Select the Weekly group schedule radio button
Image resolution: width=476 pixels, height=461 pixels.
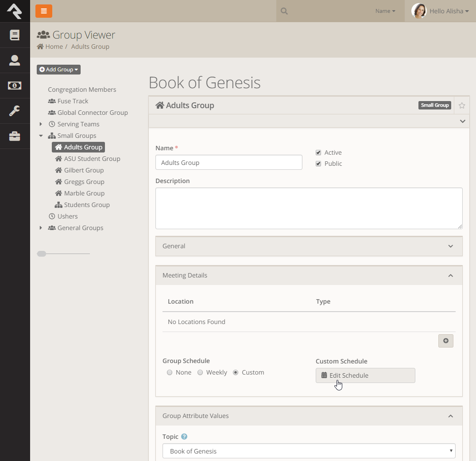tap(200, 372)
